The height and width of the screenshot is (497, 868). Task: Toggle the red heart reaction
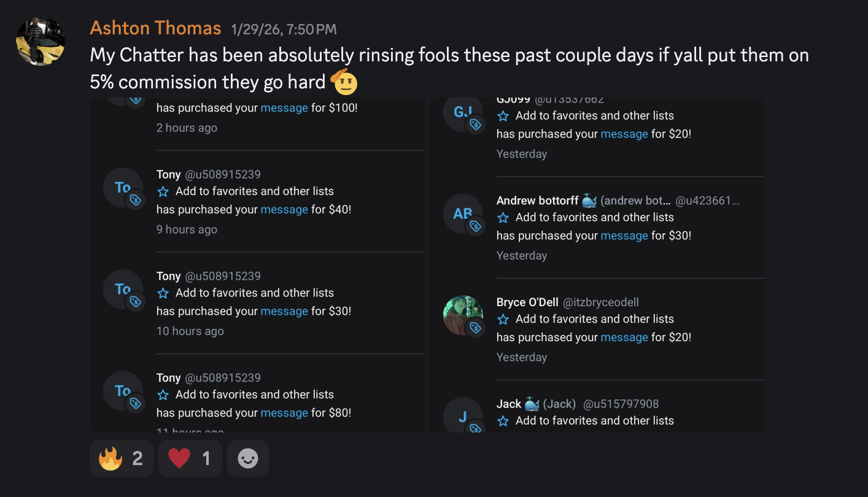(190, 458)
